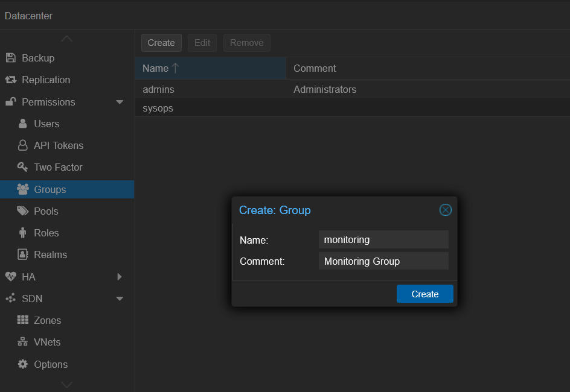The width and height of the screenshot is (570, 392).
Task: Click the API Tokens user outline icon
Action: [x=22, y=145]
